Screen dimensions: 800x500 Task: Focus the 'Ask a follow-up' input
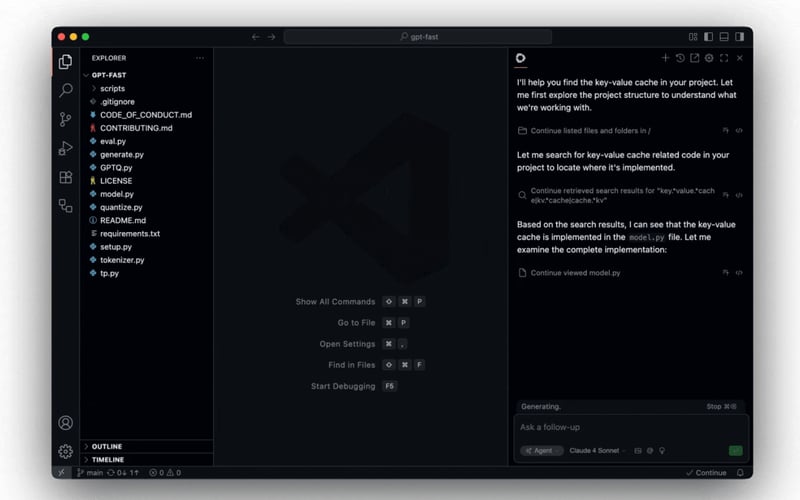point(631,427)
